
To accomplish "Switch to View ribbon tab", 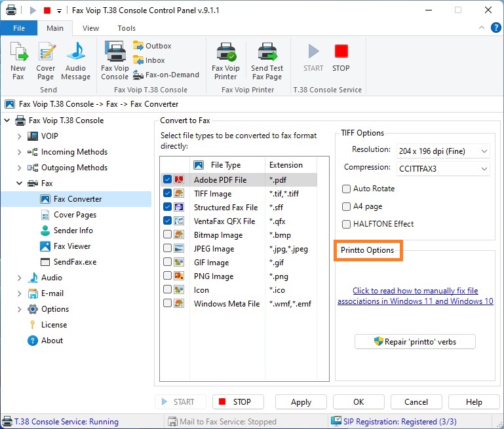I will [90, 28].
